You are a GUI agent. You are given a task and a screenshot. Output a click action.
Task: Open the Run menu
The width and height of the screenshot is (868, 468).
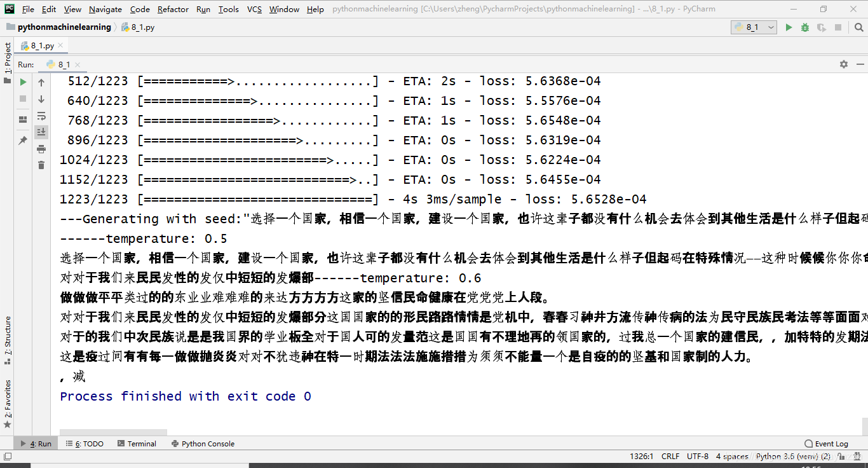pos(203,9)
